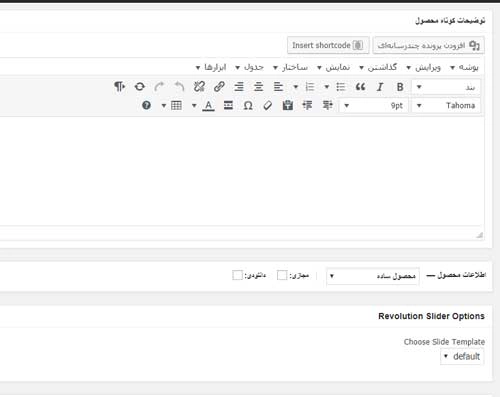Click the اطلاعات محصول panel heading
Image resolution: width=500 pixels, height=397 pixels.
tap(462, 275)
